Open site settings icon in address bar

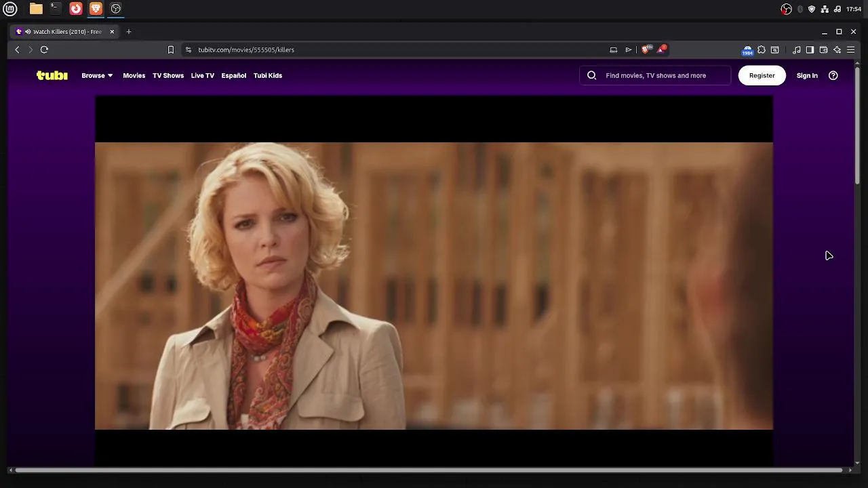[x=189, y=49]
